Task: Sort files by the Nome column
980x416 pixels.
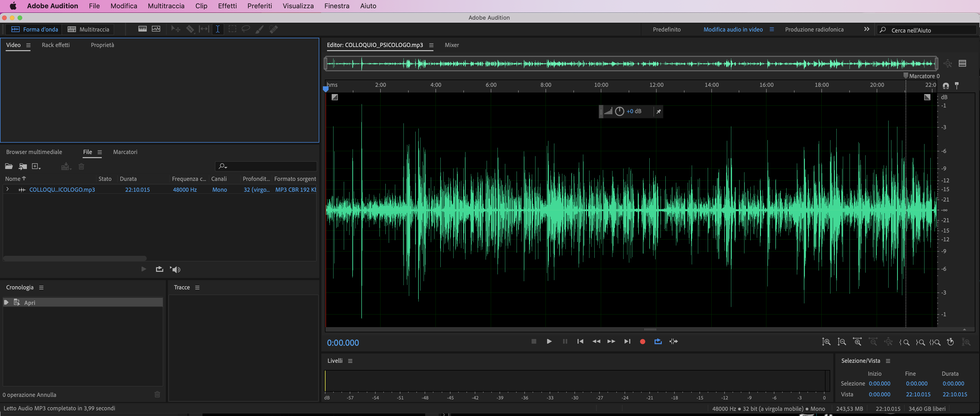Action: pos(15,179)
